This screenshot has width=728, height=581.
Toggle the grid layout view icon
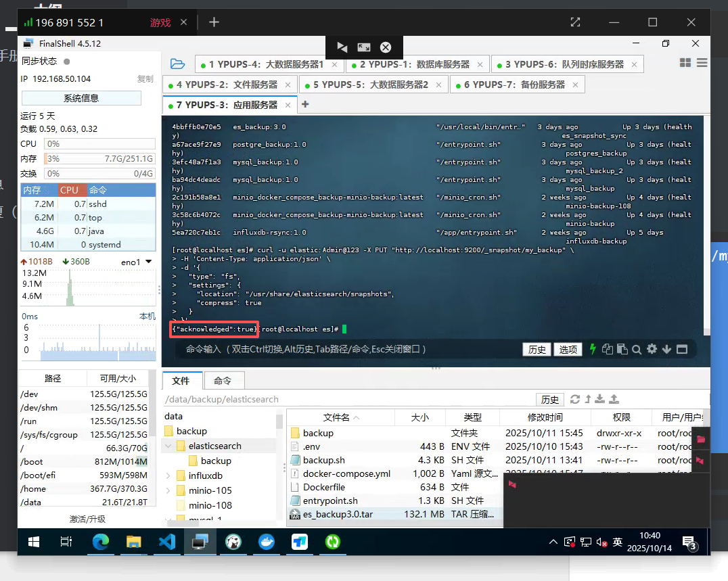click(x=685, y=63)
